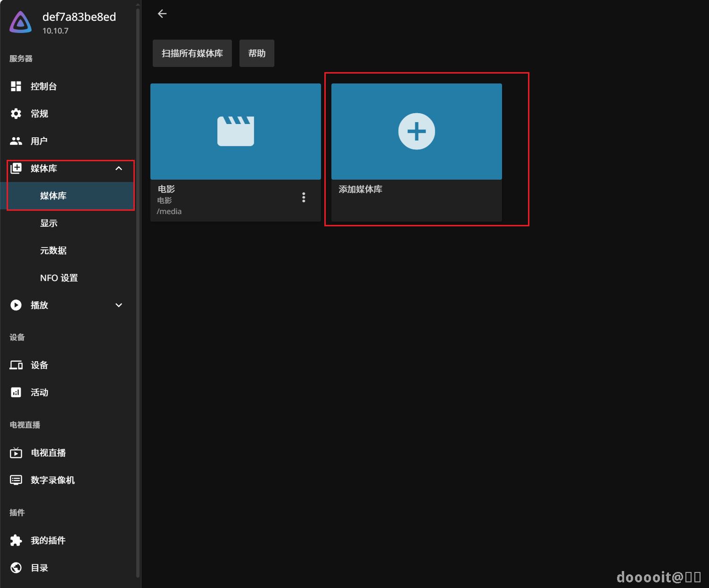Click the 电视直播 TV icon
The image size is (709, 588).
coord(16,453)
